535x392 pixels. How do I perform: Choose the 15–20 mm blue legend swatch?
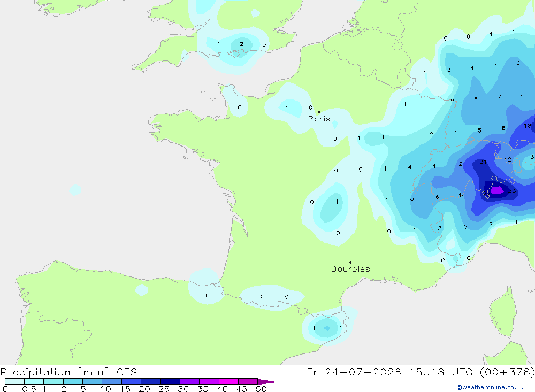[131, 381]
